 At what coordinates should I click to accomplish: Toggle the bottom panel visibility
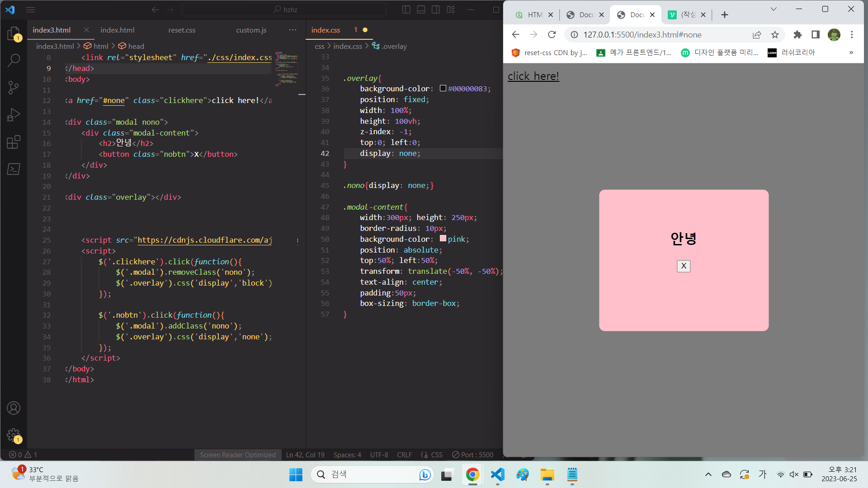click(x=421, y=9)
